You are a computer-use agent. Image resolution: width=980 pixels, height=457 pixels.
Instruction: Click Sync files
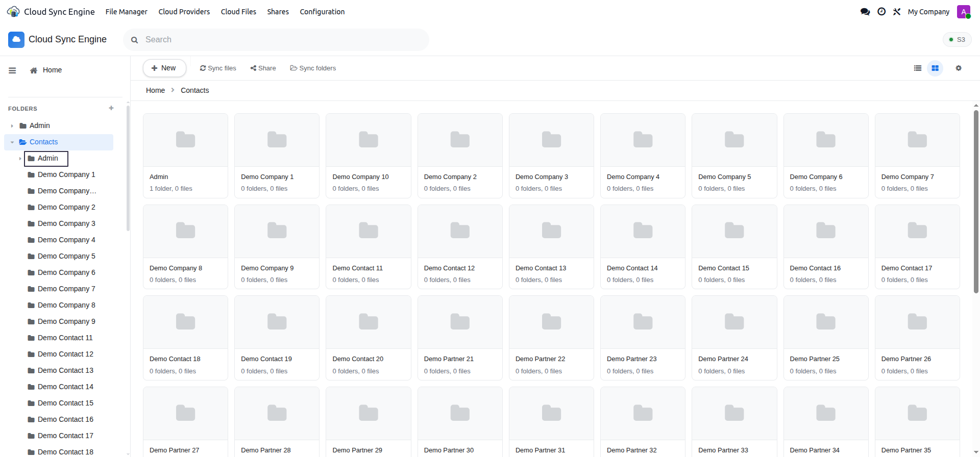218,68
